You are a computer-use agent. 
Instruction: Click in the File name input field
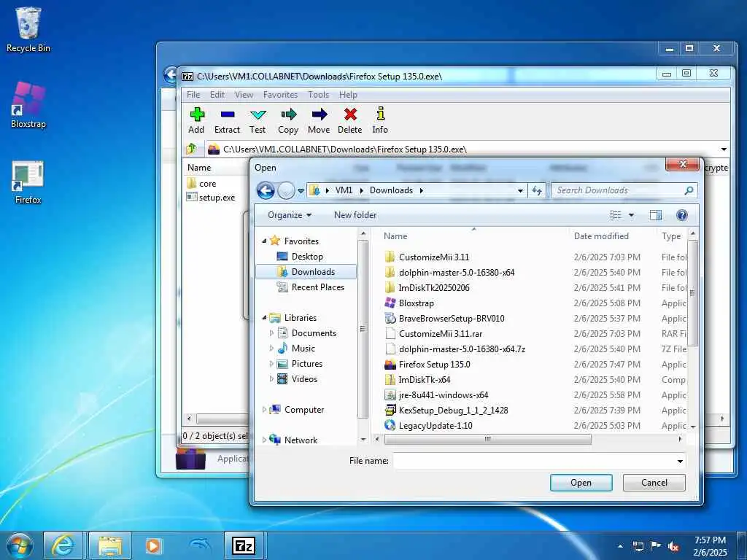point(533,461)
